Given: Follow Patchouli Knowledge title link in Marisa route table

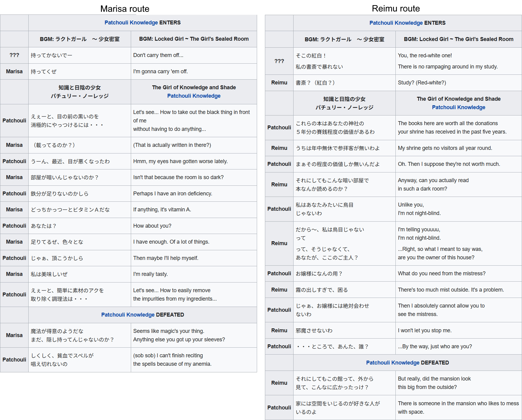Looking at the screenshot, I should pyautogui.click(x=194, y=96).
